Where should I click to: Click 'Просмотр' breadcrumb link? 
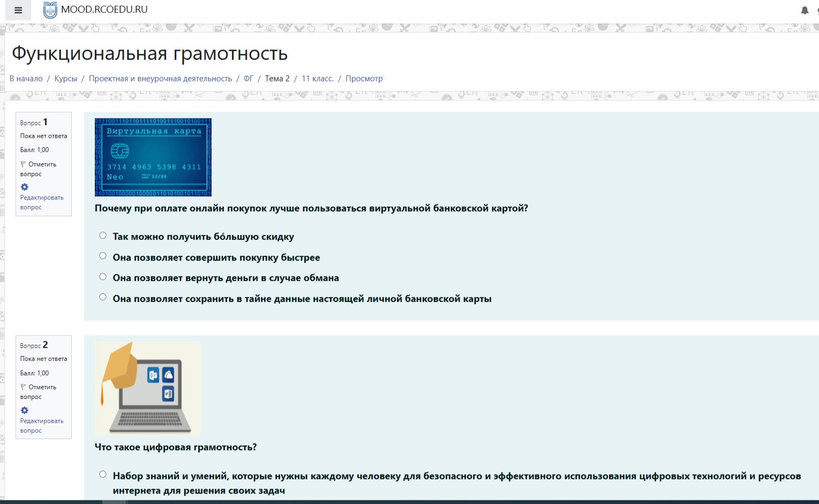point(364,78)
